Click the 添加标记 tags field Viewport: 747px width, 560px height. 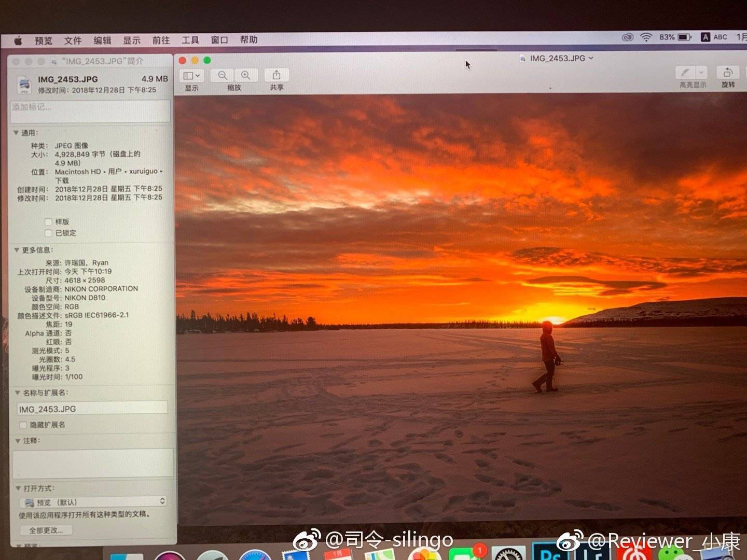[90, 111]
